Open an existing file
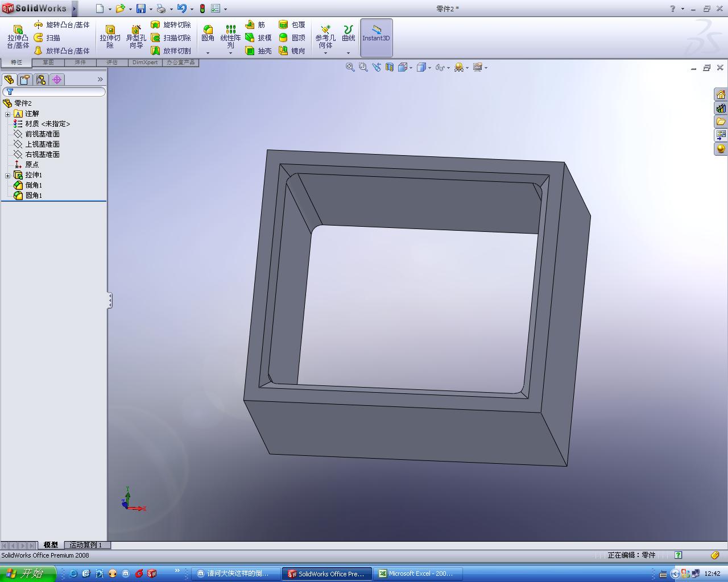Image resolution: width=728 pixels, height=582 pixels. pyautogui.click(x=120, y=9)
